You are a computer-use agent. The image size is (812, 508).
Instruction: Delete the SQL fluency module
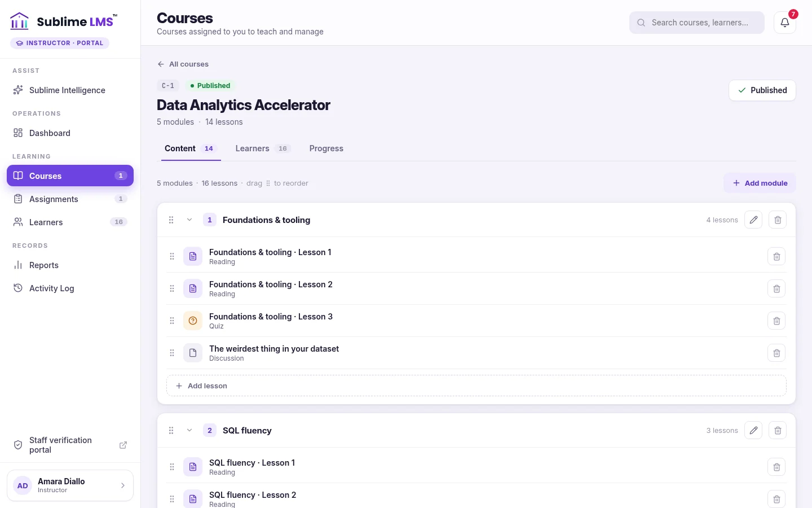click(x=778, y=431)
